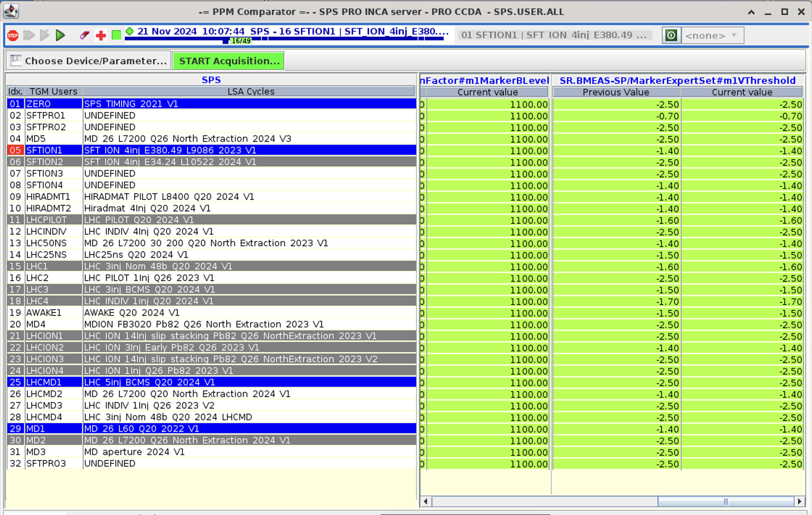Click the eraser clear icon
The width and height of the screenshot is (812, 515).
click(84, 36)
